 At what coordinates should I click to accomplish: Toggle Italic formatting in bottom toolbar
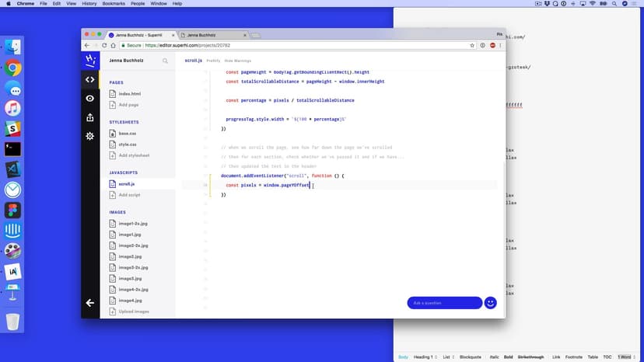(492, 357)
